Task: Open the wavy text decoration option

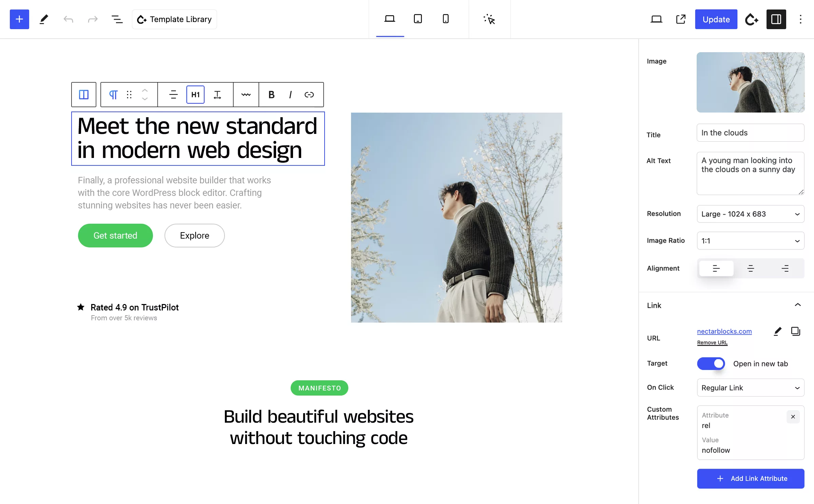Action: tap(246, 95)
